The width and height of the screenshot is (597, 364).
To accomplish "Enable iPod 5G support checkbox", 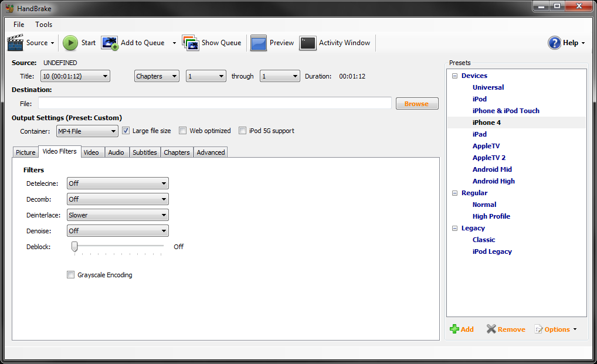I will [243, 131].
